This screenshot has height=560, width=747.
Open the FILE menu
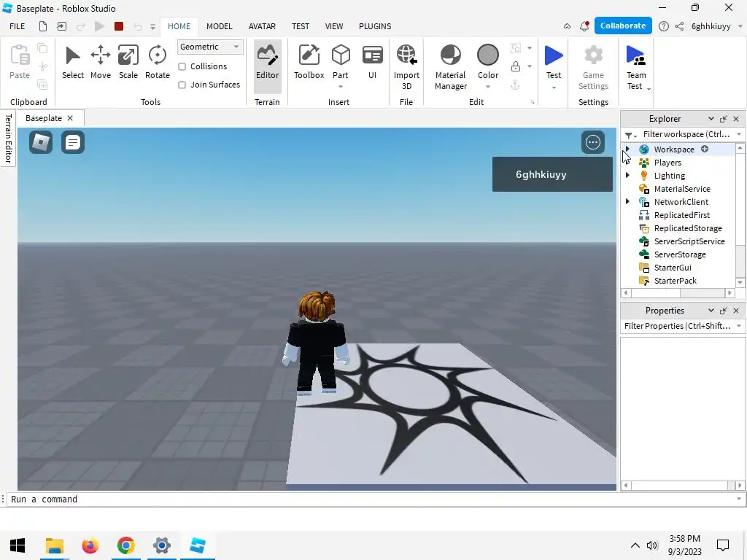click(x=18, y=26)
